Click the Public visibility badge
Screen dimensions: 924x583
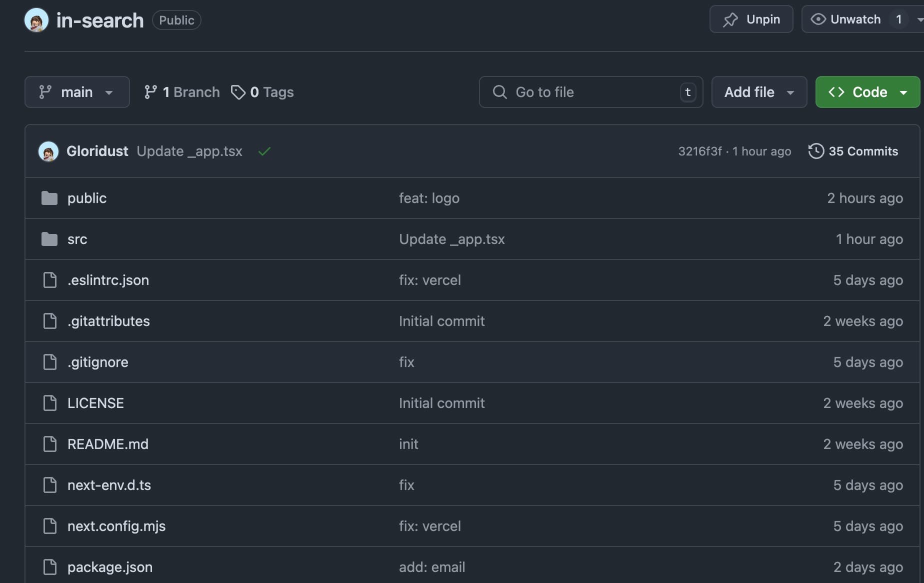pyautogui.click(x=176, y=20)
